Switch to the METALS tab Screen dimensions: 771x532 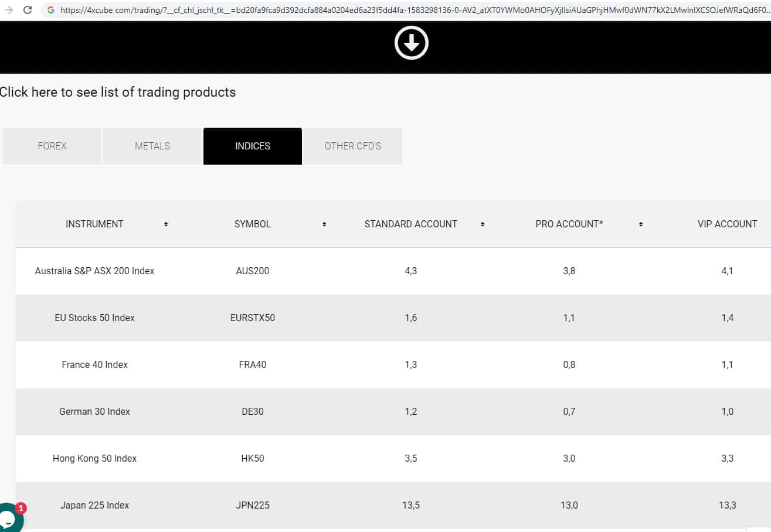pos(152,146)
